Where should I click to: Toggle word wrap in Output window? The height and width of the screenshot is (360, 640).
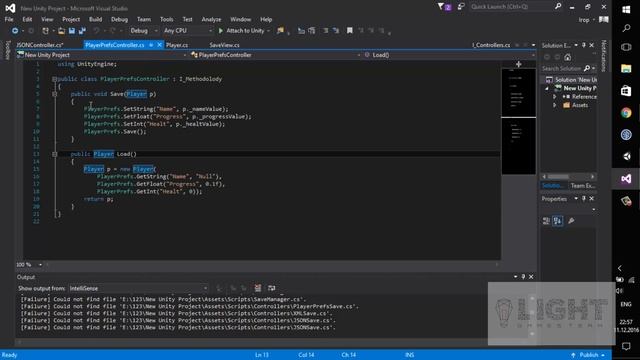(x=271, y=288)
